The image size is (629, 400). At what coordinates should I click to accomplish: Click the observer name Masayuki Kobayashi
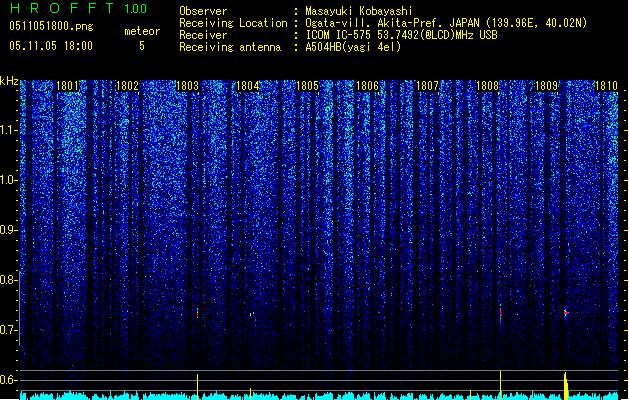point(359,11)
